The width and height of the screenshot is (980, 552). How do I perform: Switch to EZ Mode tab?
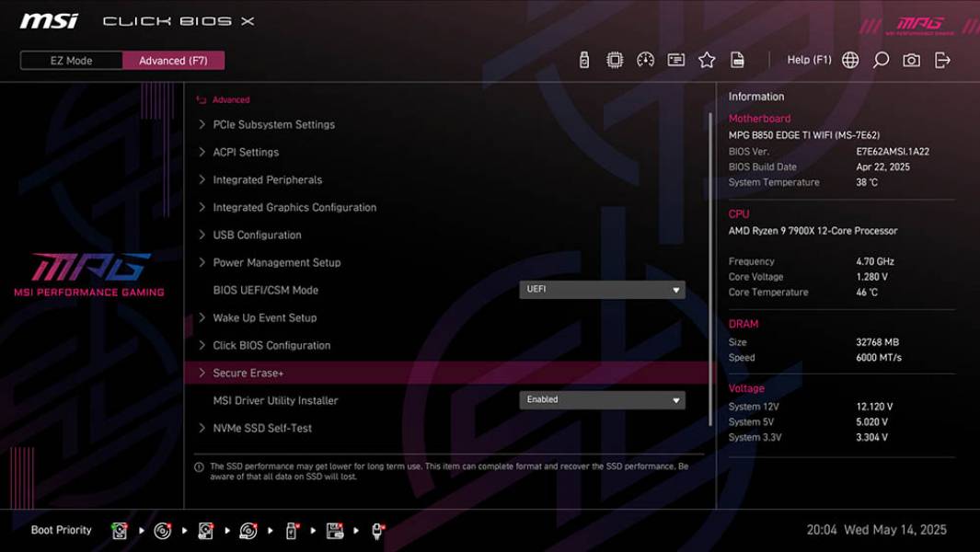(x=71, y=61)
